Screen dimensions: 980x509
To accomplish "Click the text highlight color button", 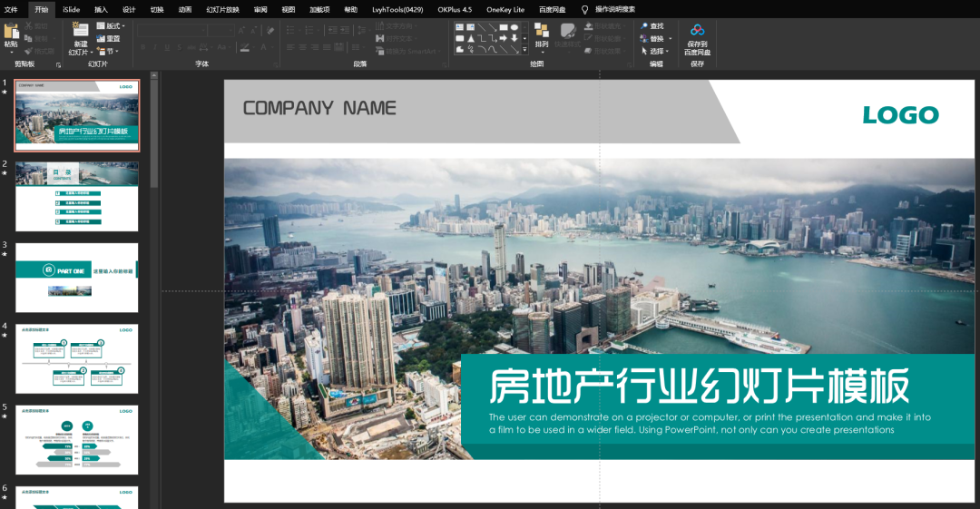I will tap(245, 47).
